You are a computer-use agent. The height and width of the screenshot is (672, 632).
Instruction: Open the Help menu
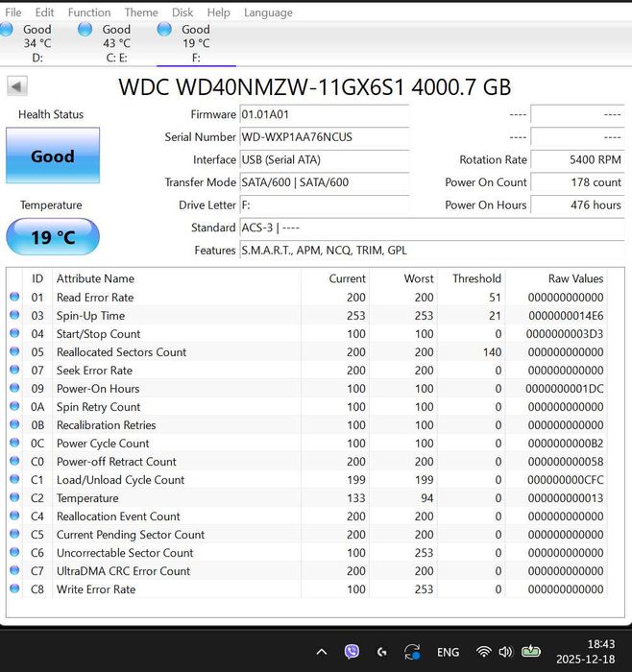coord(219,12)
